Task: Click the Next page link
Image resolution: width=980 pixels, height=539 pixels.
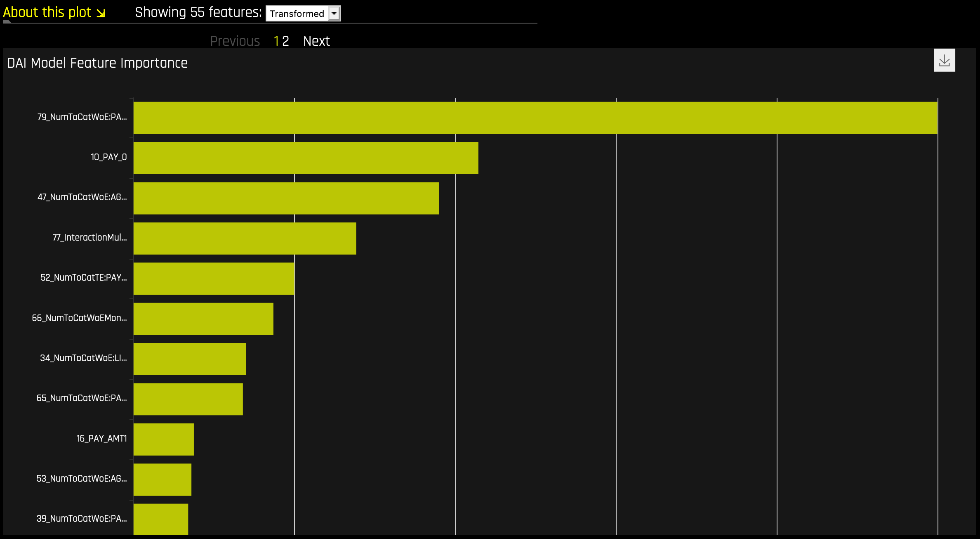Action: click(316, 41)
